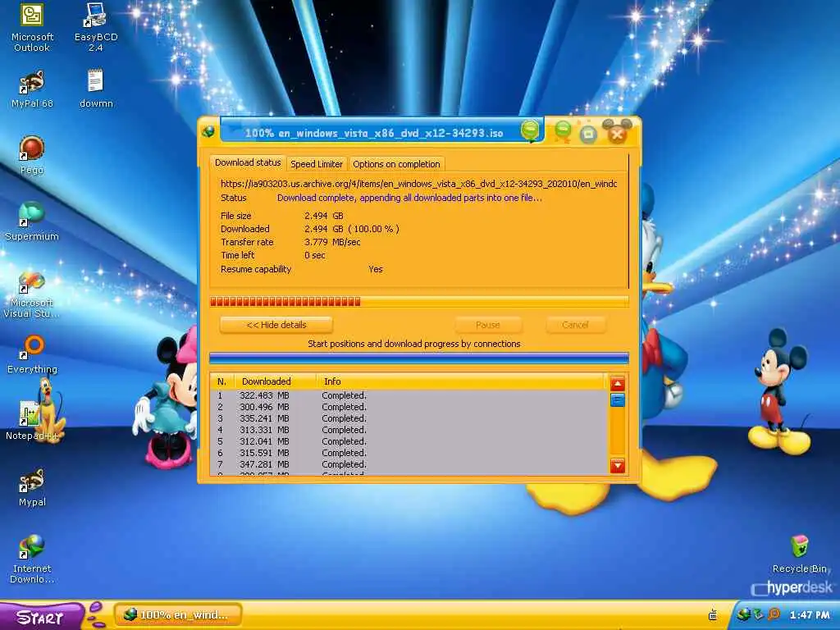The width and height of the screenshot is (840, 630).
Task: Select connection row 7 with 347.281 MB
Action: (409, 464)
